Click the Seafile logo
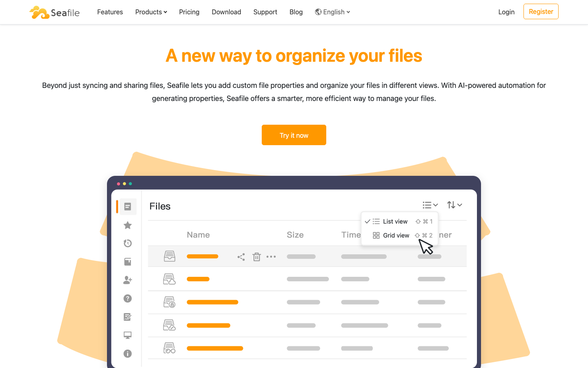588x368 pixels. (54, 12)
